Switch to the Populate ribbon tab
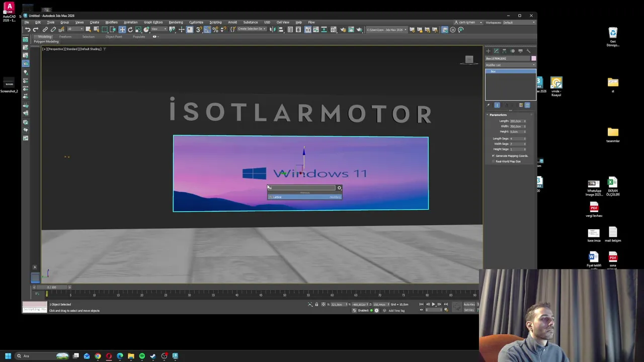 point(139,37)
